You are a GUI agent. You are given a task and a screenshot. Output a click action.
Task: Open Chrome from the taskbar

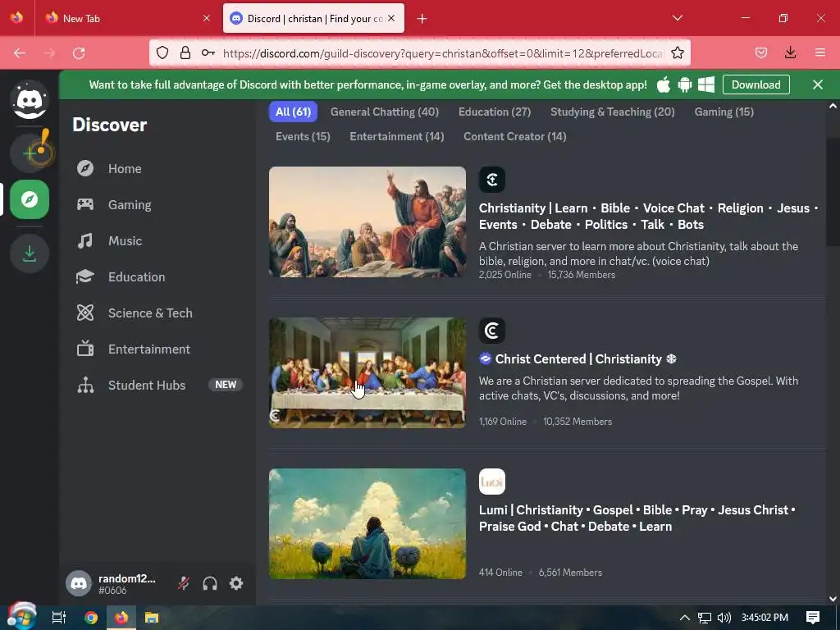[91, 618]
